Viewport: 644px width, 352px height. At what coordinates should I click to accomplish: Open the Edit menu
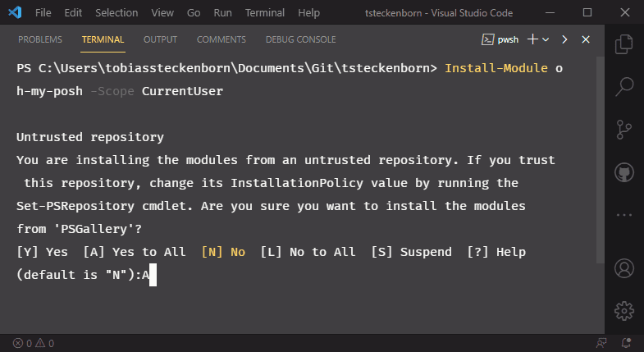pyautogui.click(x=73, y=13)
